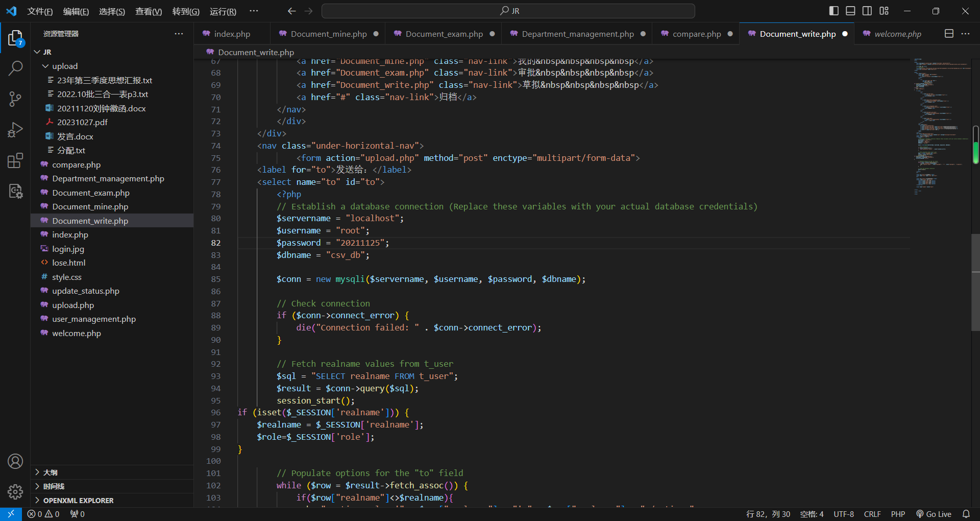
Task: Open the 运行(R) menu
Action: tap(223, 11)
